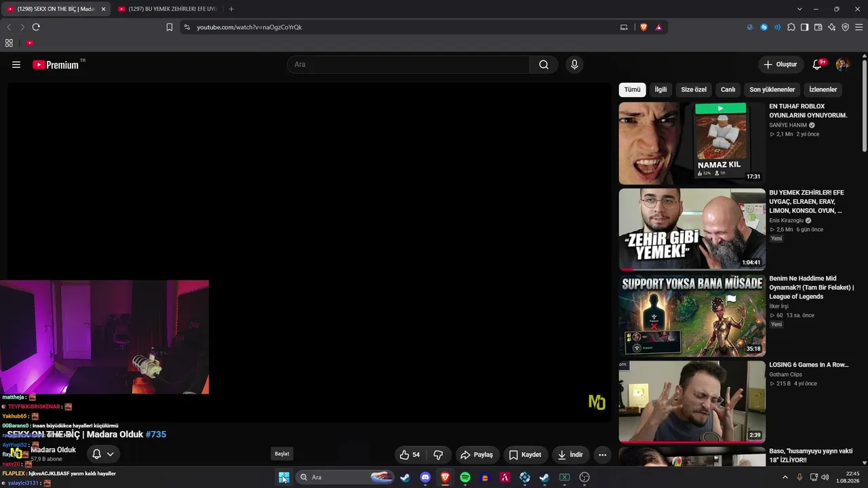Image resolution: width=868 pixels, height=488 pixels.
Task: Open the #735 hashtag link in title
Action: pyautogui.click(x=156, y=434)
